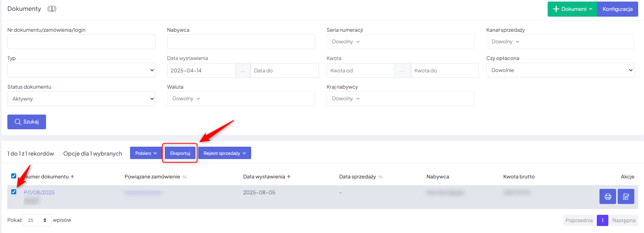The height and width of the screenshot is (233, 644).
Task: Click the Szukaj search button
Action: tap(27, 122)
